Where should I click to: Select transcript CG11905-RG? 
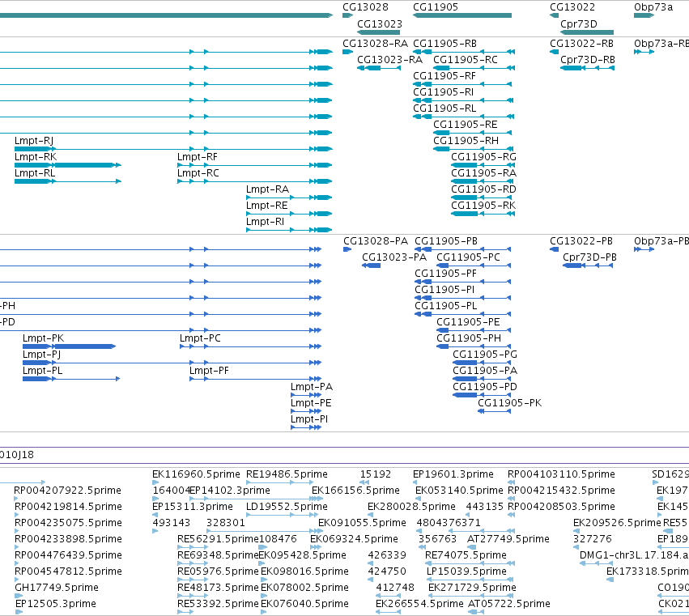point(484,157)
